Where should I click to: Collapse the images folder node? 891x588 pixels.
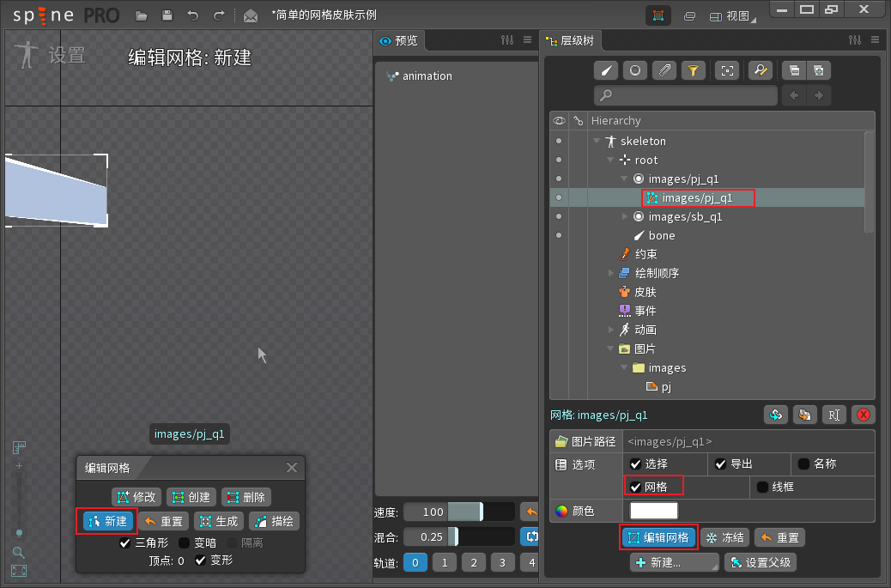[624, 367]
